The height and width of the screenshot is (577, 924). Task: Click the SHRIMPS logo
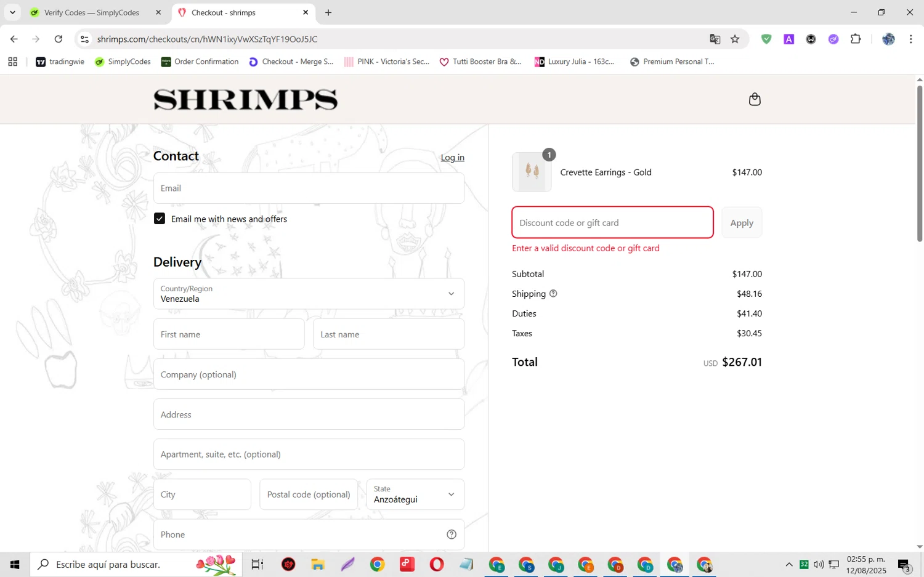(x=245, y=99)
